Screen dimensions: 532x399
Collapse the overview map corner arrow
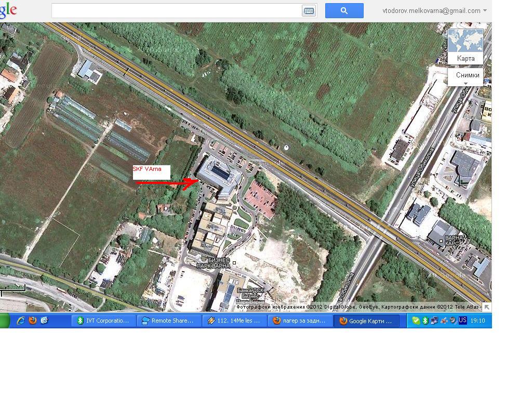487,307
